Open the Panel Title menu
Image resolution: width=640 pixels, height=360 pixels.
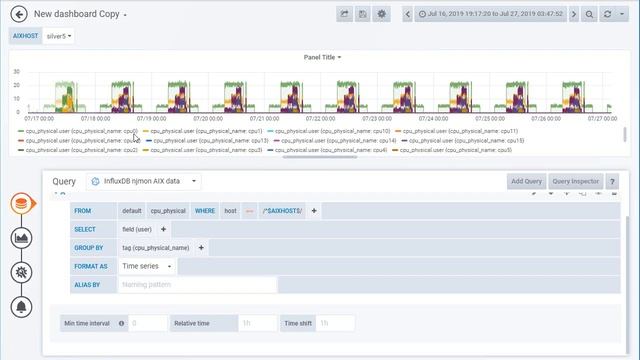click(322, 57)
